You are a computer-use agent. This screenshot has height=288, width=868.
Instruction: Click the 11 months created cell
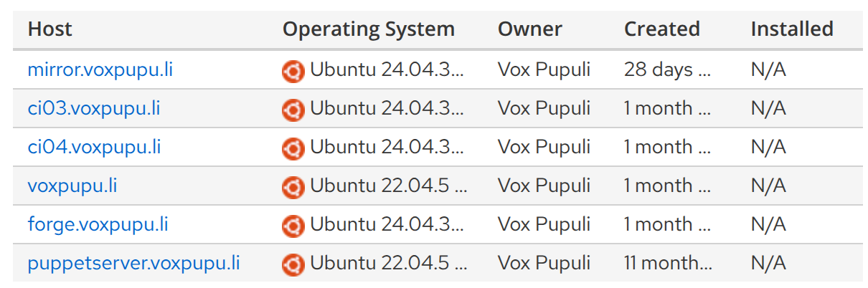tap(668, 264)
